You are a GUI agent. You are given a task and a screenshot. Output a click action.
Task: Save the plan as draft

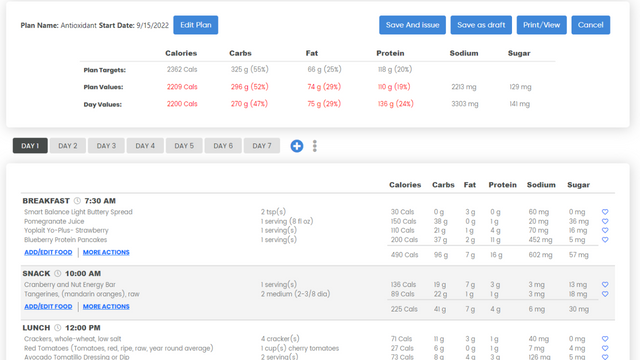(481, 25)
